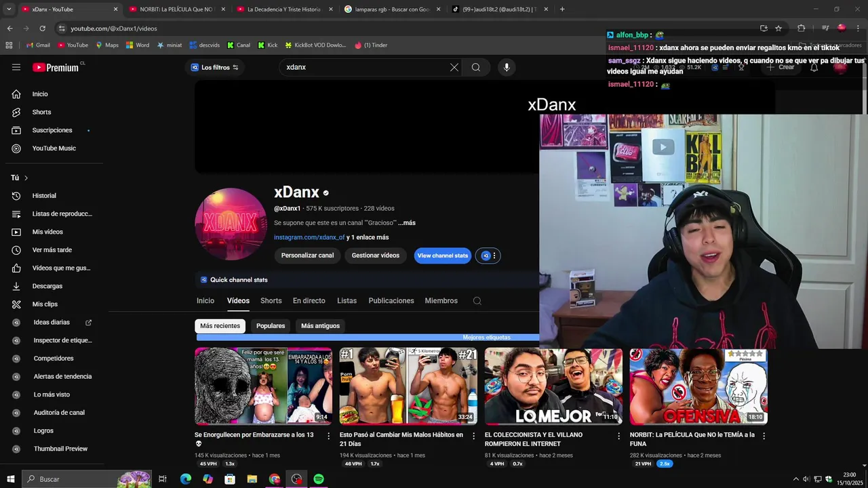This screenshot has width=868, height=488.
Task: Open the Los filtros control
Action: (x=215, y=67)
